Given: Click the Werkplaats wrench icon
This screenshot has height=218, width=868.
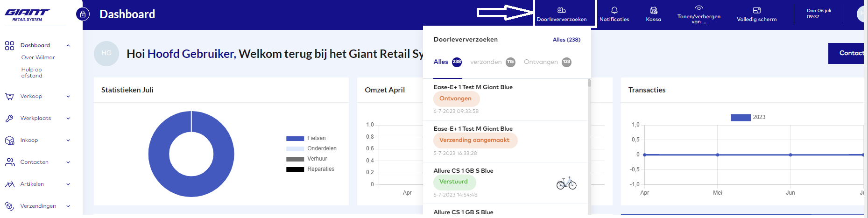Looking at the screenshot, I should point(9,119).
